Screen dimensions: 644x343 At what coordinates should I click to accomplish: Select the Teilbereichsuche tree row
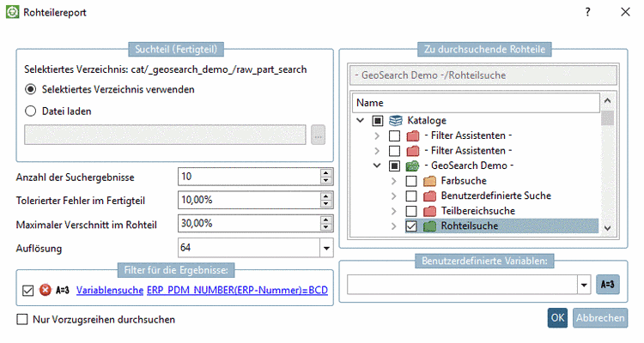pyautogui.click(x=477, y=211)
